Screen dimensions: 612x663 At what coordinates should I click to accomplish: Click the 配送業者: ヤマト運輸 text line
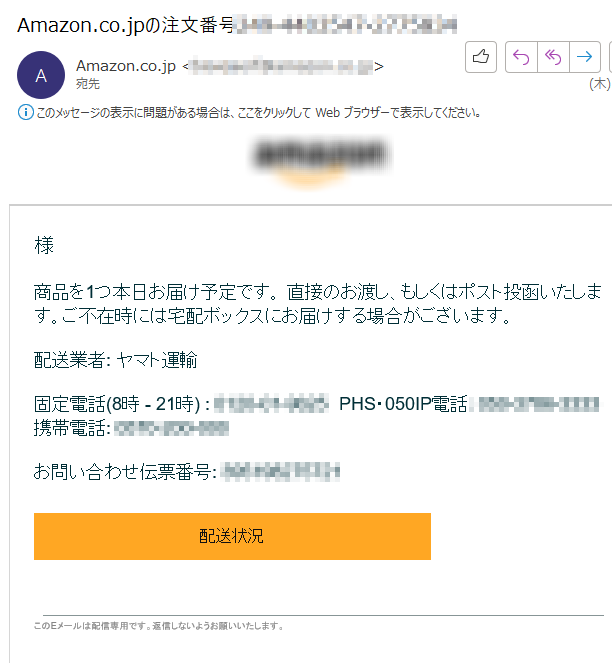click(x=115, y=360)
